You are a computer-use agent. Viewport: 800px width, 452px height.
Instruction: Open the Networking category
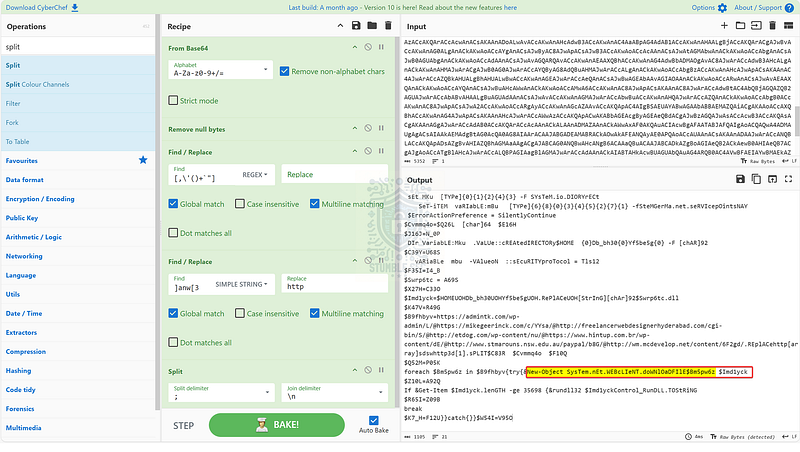(x=78, y=256)
